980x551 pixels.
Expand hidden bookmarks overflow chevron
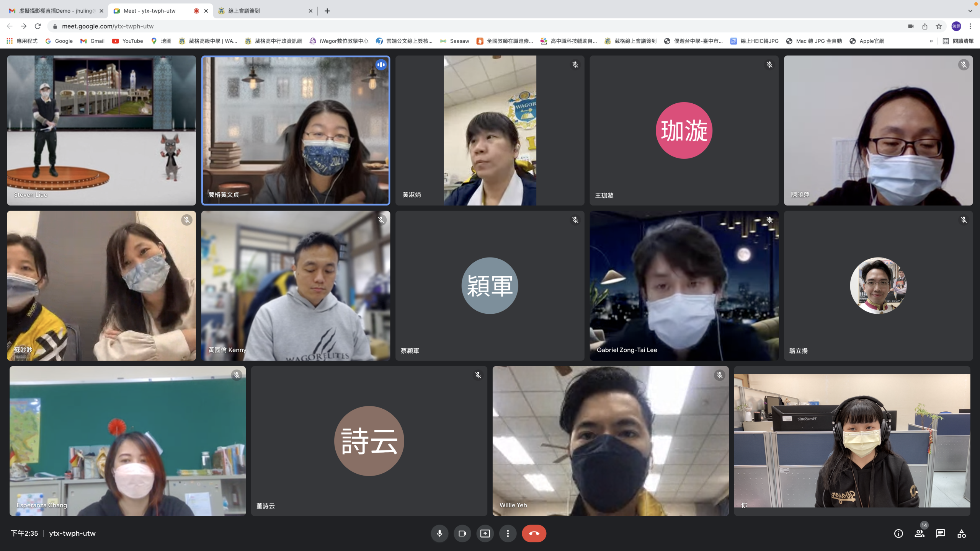(931, 41)
